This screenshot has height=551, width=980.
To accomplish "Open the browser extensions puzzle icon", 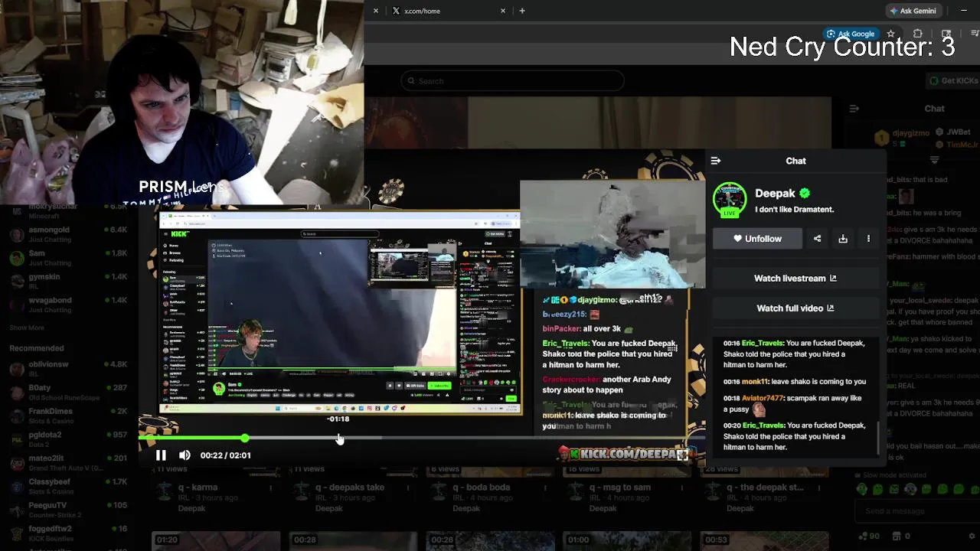I will [x=918, y=34].
